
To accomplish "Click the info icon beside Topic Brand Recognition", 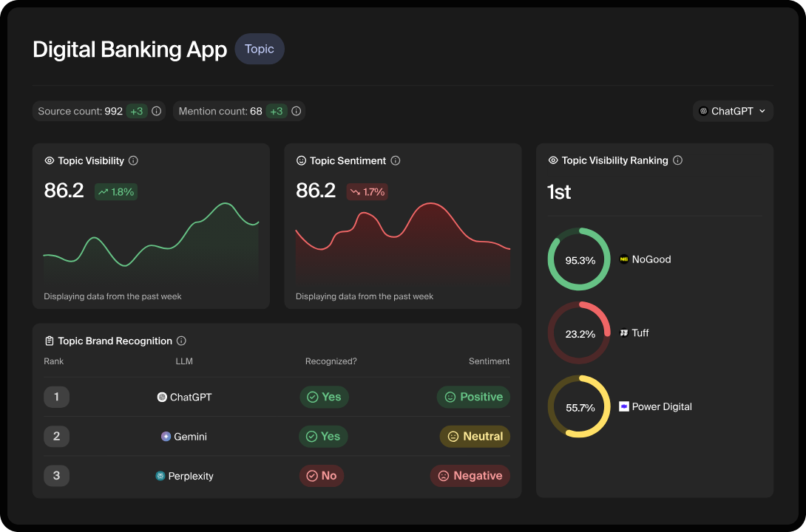I will pos(181,341).
